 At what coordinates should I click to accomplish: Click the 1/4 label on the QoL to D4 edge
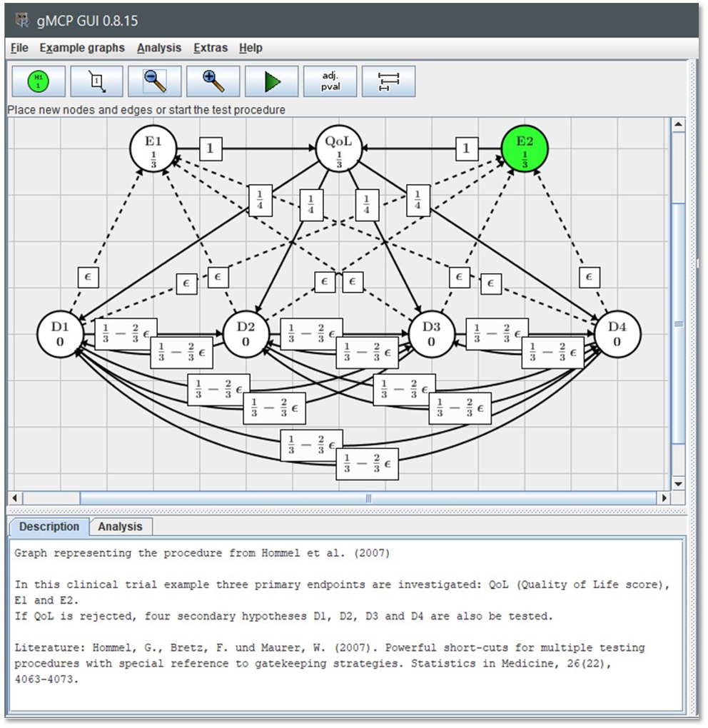418,201
